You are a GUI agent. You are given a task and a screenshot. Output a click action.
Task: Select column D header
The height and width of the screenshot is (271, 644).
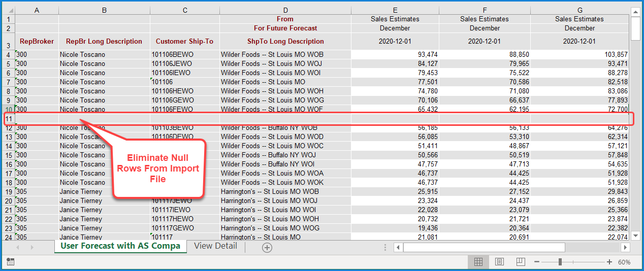pyautogui.click(x=285, y=10)
